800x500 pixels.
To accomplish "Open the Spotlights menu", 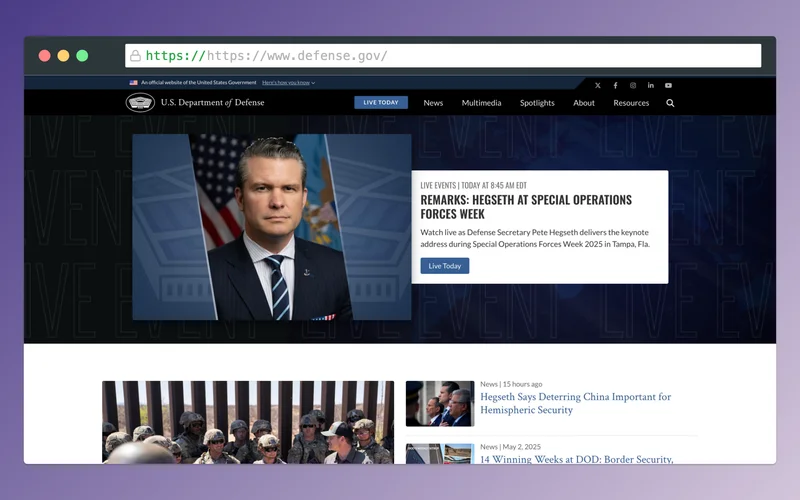I will pyautogui.click(x=537, y=103).
